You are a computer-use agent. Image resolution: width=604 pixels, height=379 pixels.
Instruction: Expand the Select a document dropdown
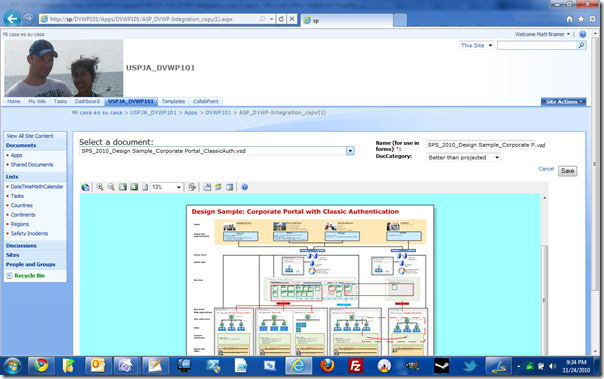point(350,151)
